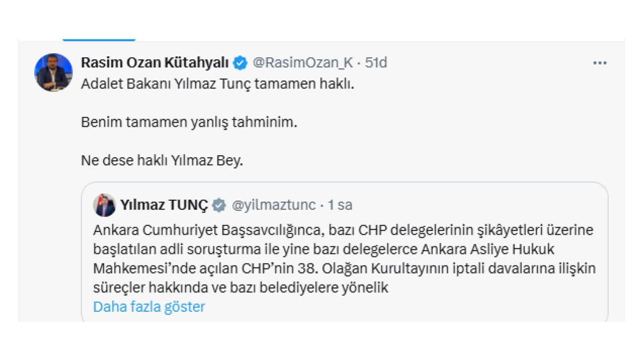644x362 pixels.
Task: Click the quoted line starting "süreçler hakkında"
Action: click(x=240, y=288)
